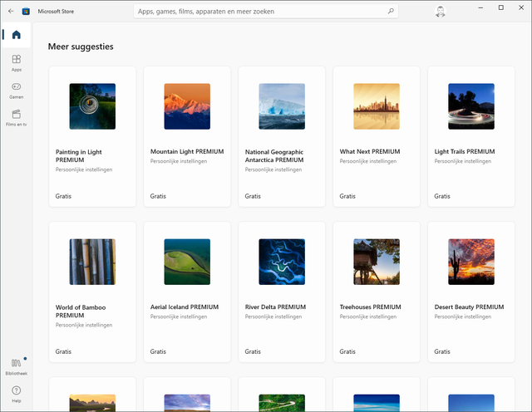
Task: View the What Next PREMIUM theme
Action: point(377,106)
